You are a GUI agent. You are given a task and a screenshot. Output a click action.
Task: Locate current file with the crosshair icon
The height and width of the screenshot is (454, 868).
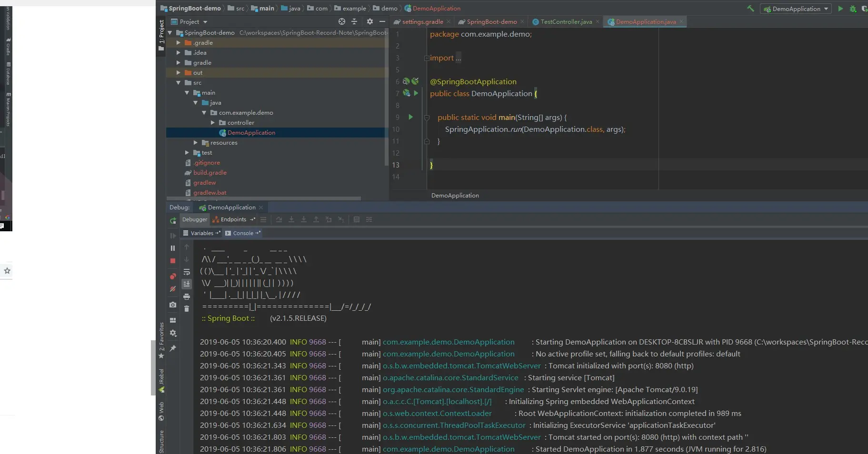point(341,21)
